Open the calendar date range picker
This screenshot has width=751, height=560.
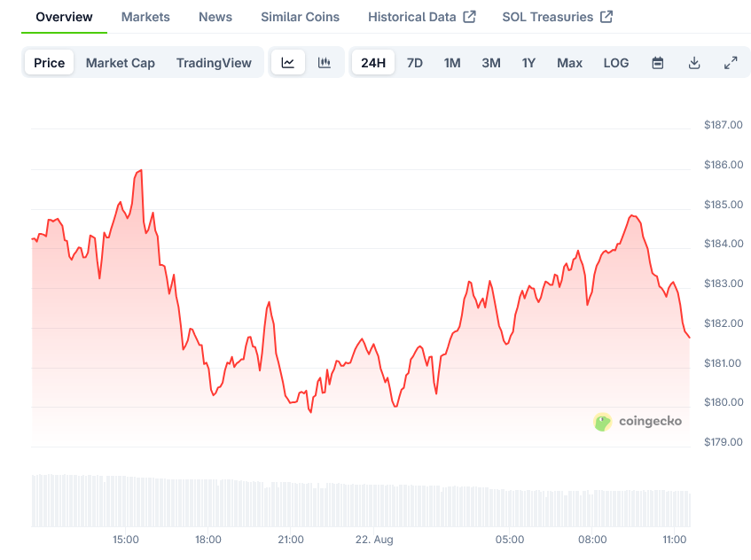[x=658, y=63]
